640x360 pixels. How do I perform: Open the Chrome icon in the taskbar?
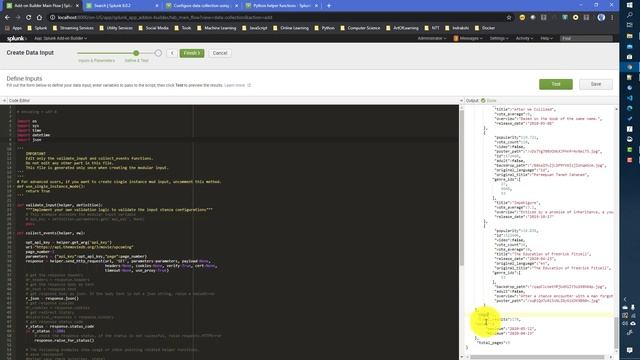pos(629,67)
